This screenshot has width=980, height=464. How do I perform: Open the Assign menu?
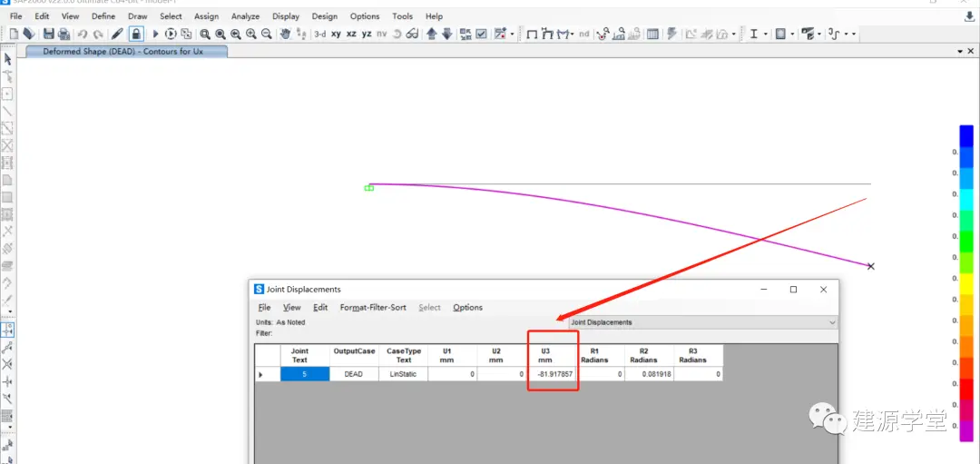pos(206,16)
